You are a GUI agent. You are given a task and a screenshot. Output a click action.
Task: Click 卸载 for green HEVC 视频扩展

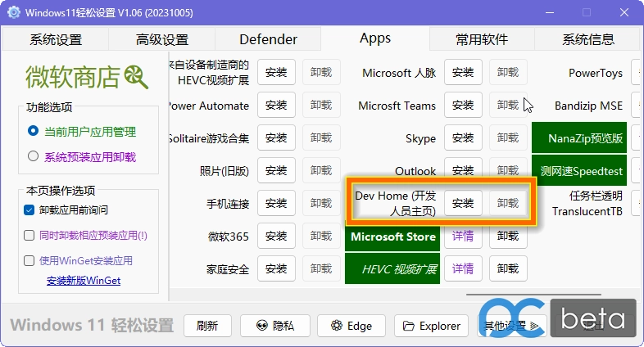pyautogui.click(x=508, y=268)
